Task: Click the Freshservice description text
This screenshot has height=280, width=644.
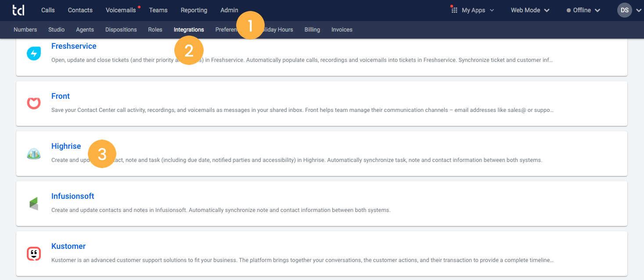Action: coord(302,60)
